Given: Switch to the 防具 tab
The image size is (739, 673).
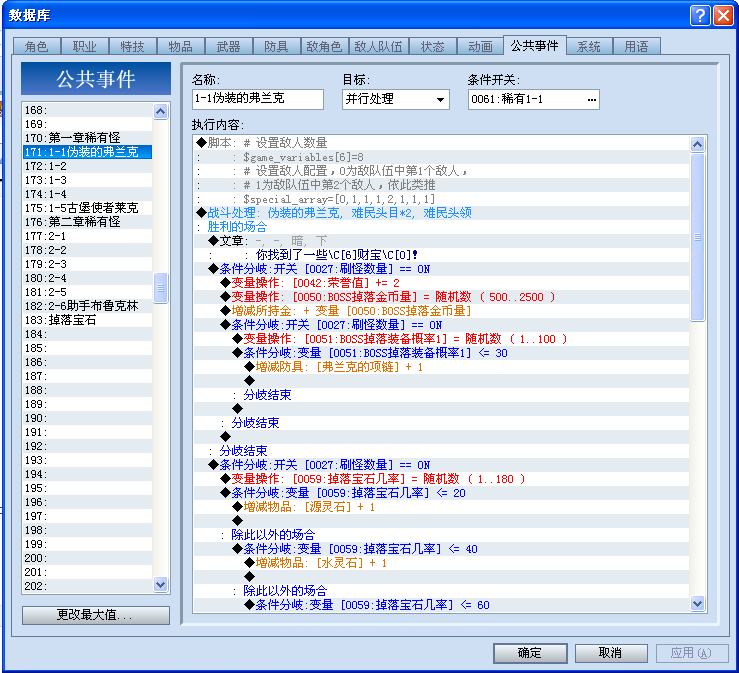Looking at the screenshot, I should tap(276, 46).
